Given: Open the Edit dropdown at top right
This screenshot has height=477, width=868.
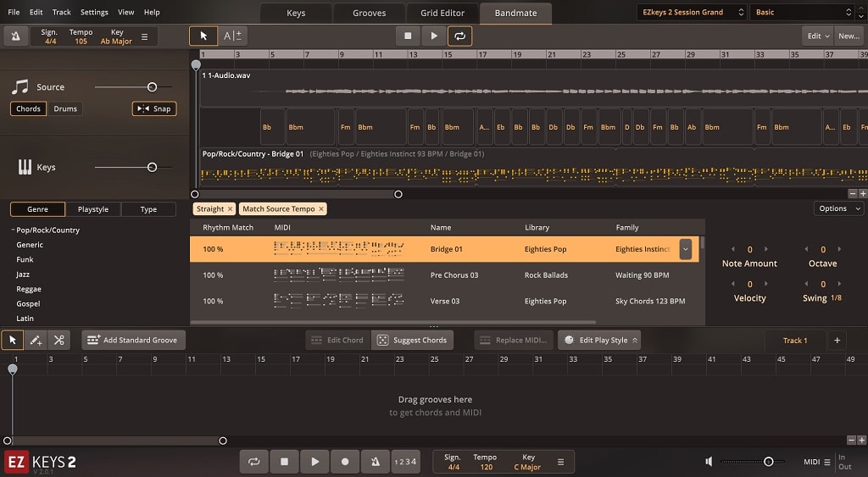Looking at the screenshot, I should pyautogui.click(x=818, y=36).
